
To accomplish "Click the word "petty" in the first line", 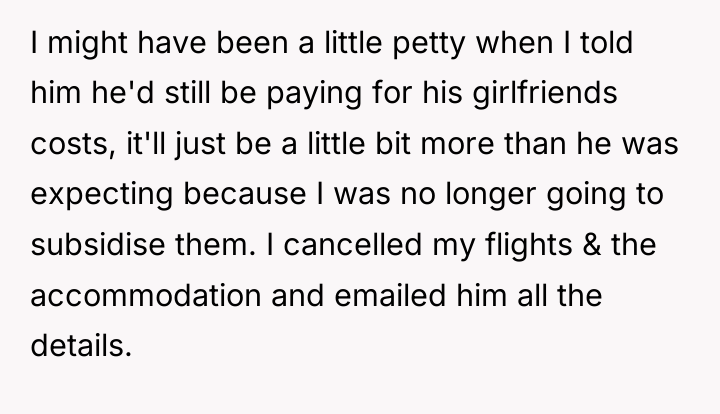I will click(429, 45).
